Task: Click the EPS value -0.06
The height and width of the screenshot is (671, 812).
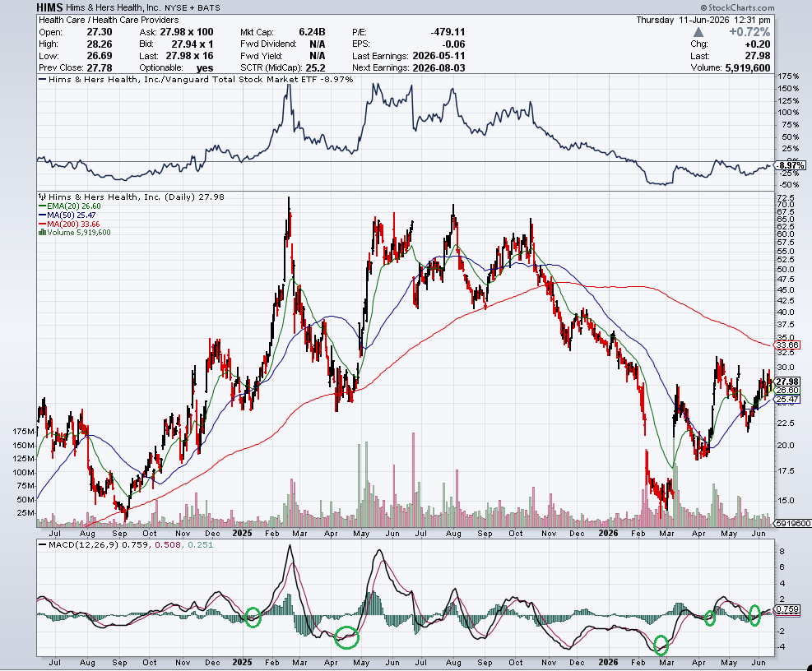Action: (x=453, y=44)
